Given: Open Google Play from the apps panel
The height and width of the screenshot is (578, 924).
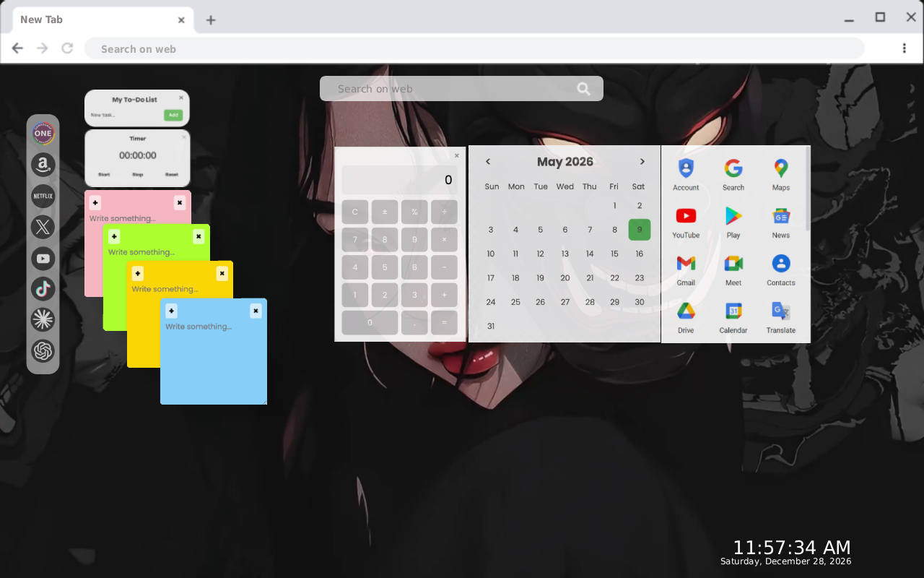Looking at the screenshot, I should click(x=733, y=223).
